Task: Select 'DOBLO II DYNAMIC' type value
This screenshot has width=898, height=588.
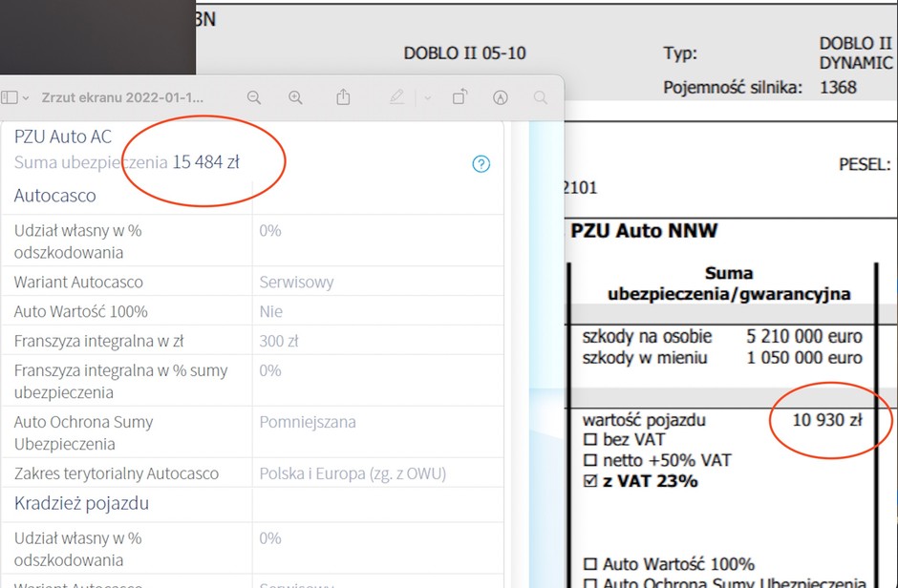Action: [856, 52]
